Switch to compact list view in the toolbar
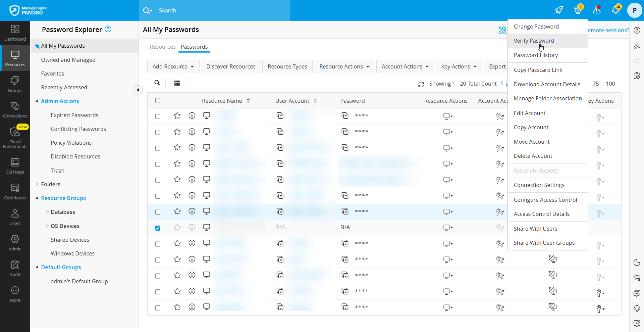The image size is (644, 332). pyautogui.click(x=177, y=83)
